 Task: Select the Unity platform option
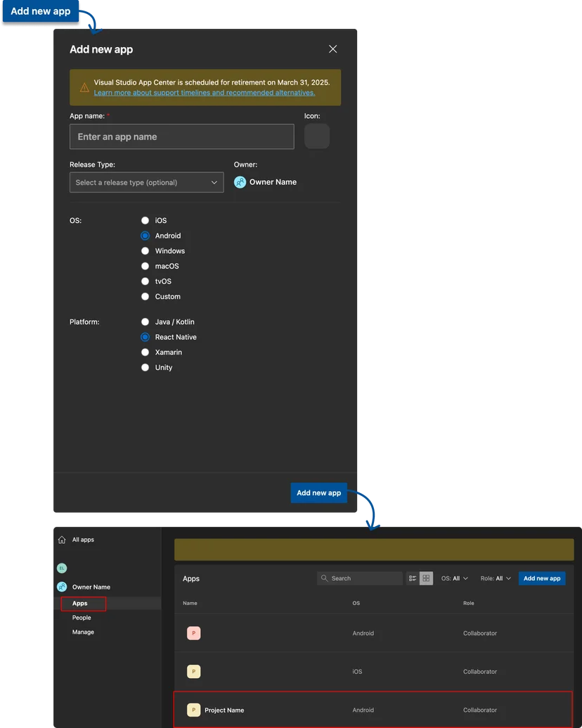(x=145, y=367)
